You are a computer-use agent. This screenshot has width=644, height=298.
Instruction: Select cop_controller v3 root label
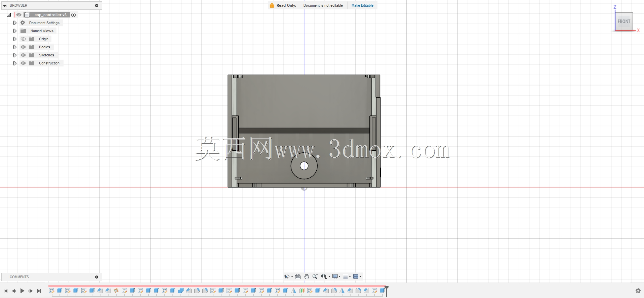coord(50,15)
